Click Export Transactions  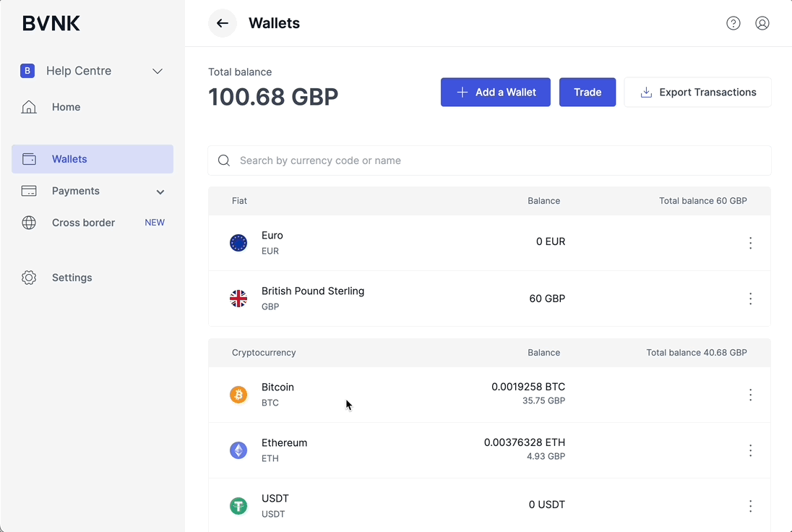pos(697,92)
